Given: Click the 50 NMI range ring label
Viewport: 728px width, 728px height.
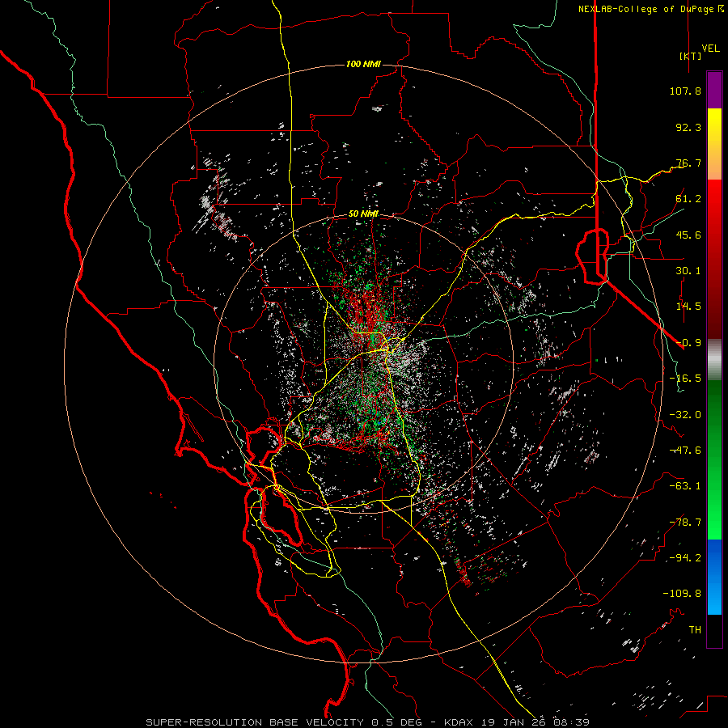Looking at the screenshot, I should (363, 214).
